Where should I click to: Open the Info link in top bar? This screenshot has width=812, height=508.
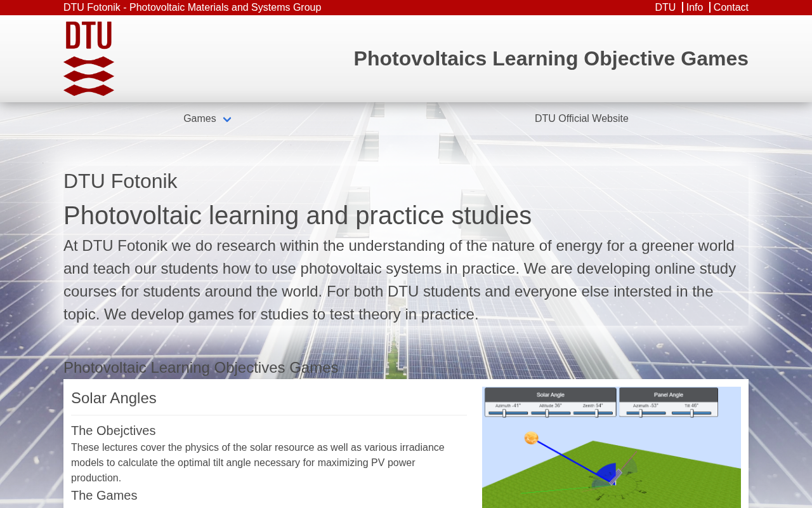tap(695, 8)
